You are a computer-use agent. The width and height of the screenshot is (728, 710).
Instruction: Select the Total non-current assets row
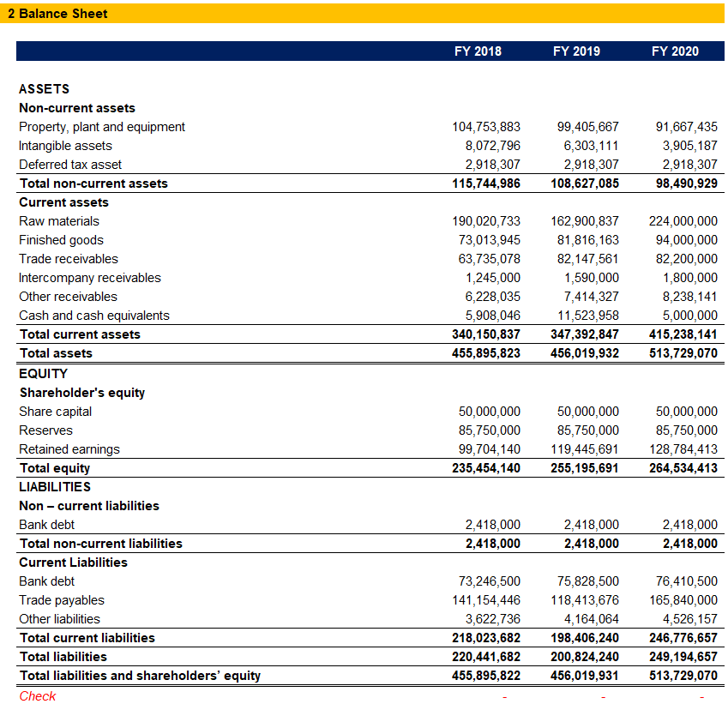pyautogui.click(x=94, y=183)
